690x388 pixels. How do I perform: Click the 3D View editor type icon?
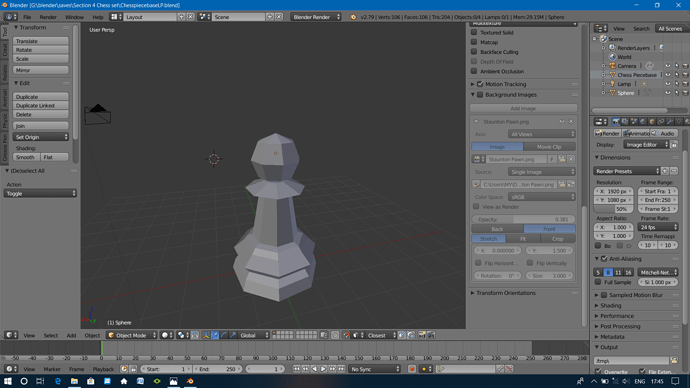pos(11,335)
